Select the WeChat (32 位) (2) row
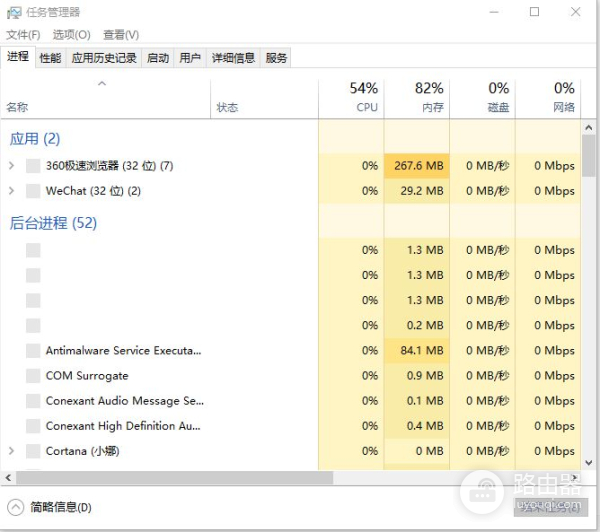This screenshot has height=532, width=600. (291, 191)
